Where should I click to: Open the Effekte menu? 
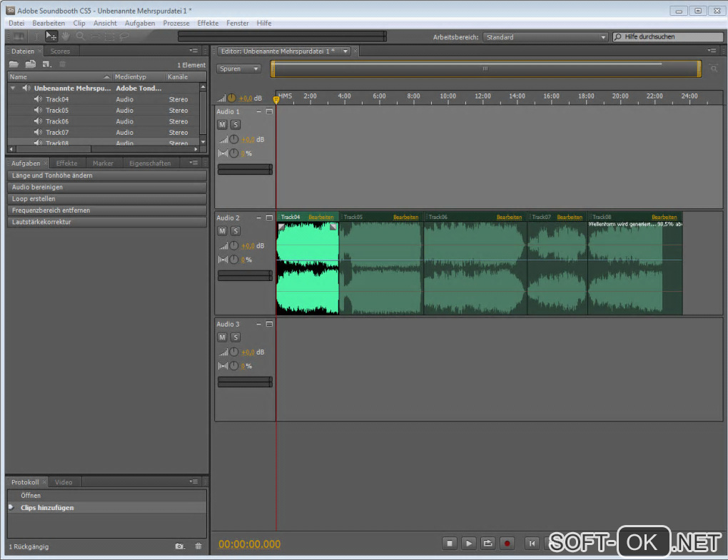pyautogui.click(x=208, y=24)
